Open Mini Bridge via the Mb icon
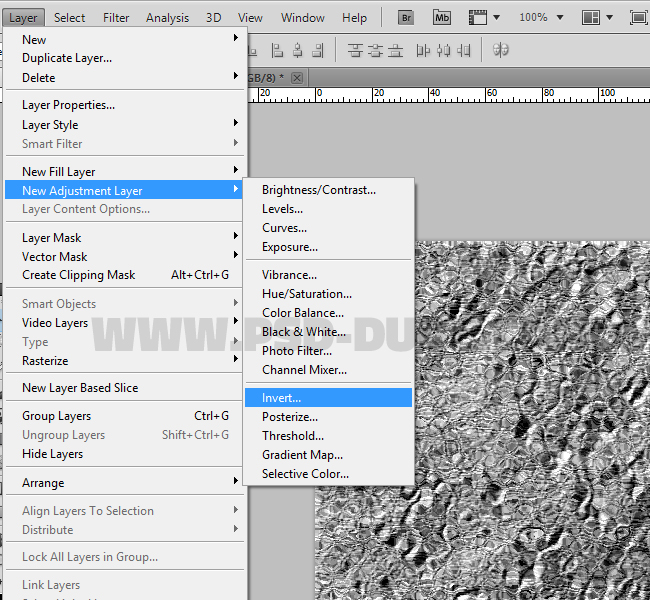Image resolution: width=650 pixels, height=600 pixels. pos(441,17)
